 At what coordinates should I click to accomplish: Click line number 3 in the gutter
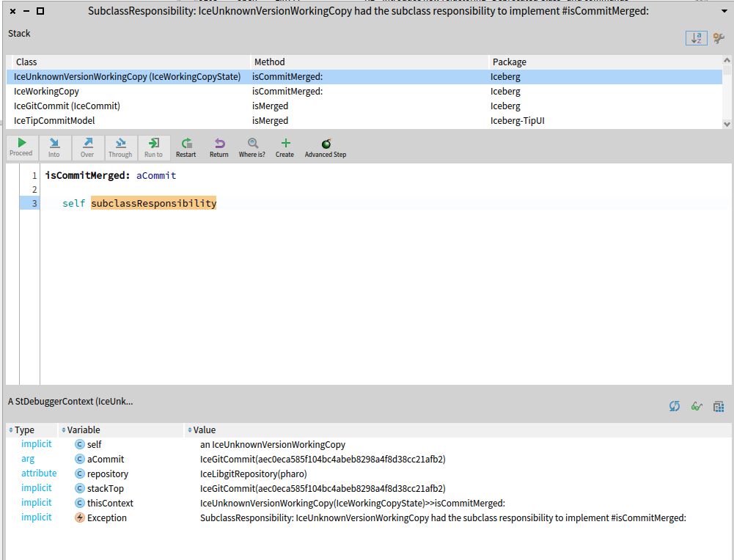34,203
